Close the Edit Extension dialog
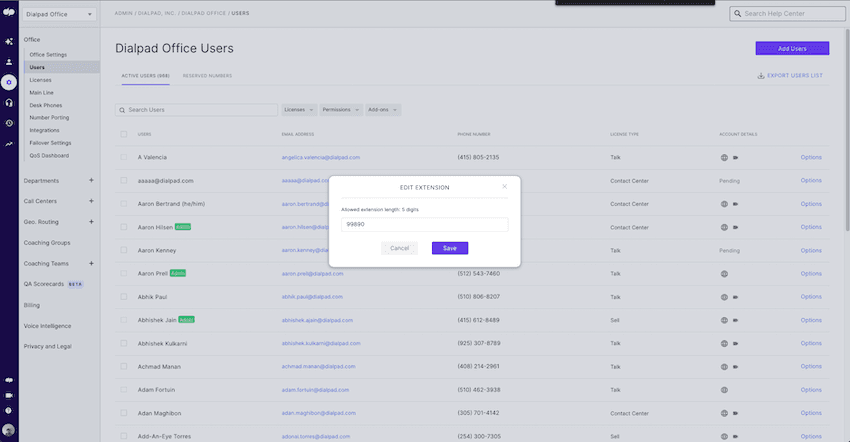 click(504, 186)
